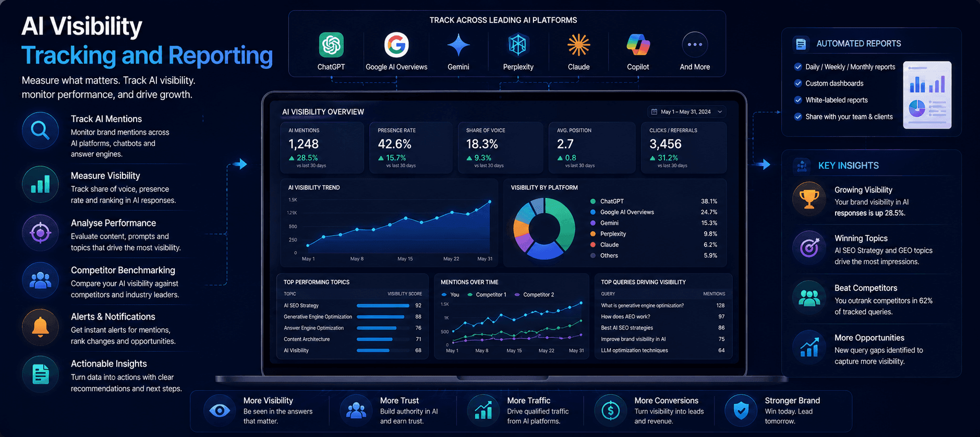980x437 pixels.
Task: Click the More Conversions dollar icon
Action: (x=611, y=411)
